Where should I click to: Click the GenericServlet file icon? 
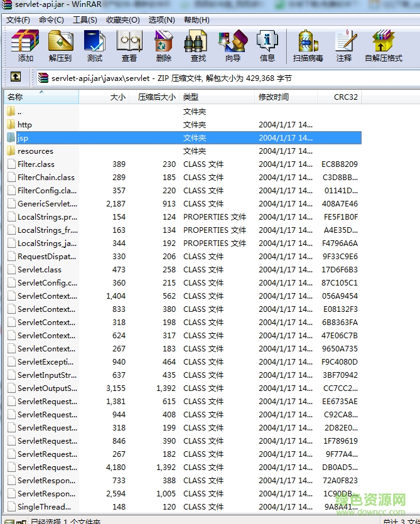pos(12,204)
